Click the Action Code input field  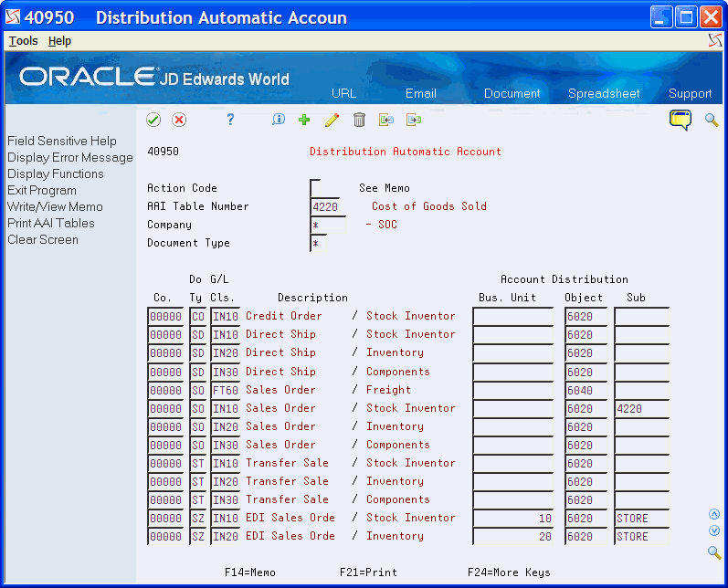315,188
